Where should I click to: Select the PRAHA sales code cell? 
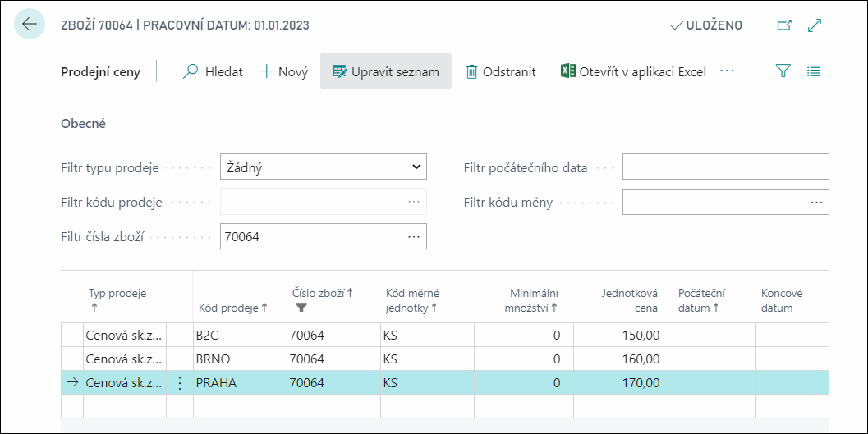point(240,382)
